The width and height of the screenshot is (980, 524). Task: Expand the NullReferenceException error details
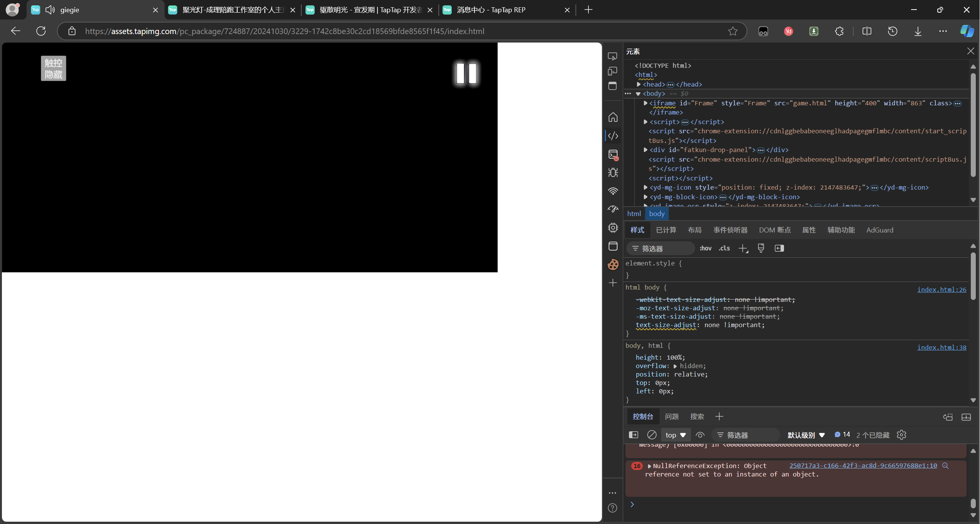tap(649, 466)
